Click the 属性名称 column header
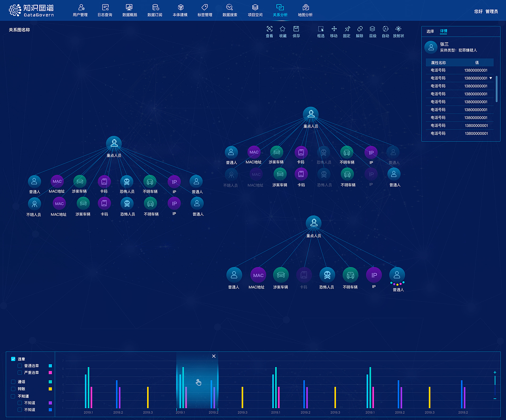506x420 pixels. (438, 62)
